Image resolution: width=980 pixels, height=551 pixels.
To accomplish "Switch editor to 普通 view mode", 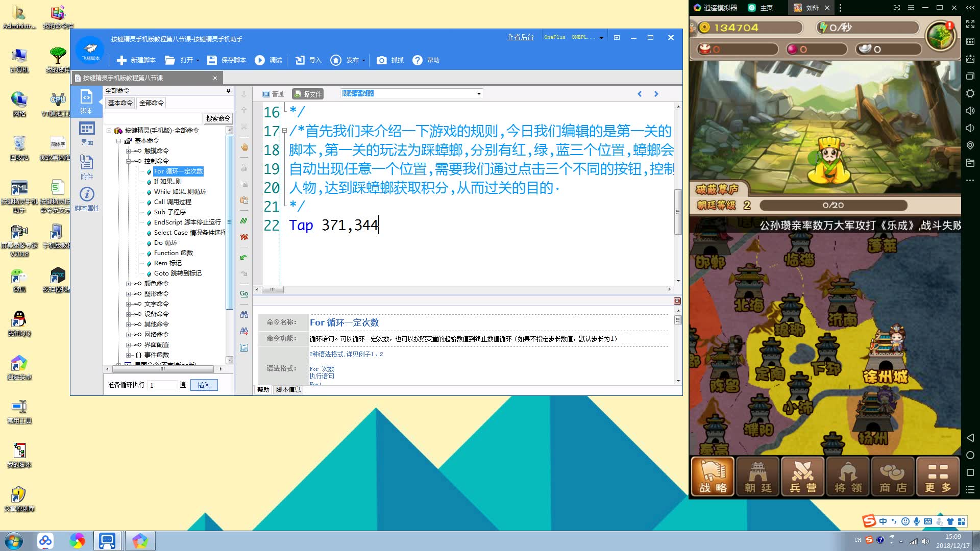I will 273,94.
